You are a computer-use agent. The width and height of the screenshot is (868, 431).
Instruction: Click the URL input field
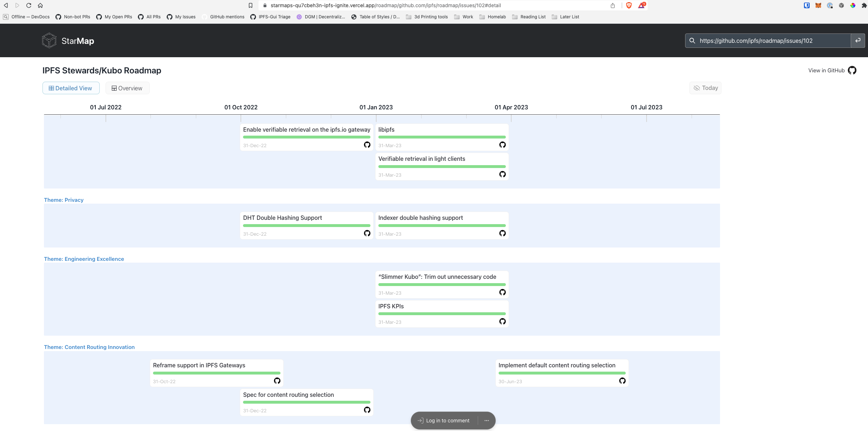click(756, 40)
